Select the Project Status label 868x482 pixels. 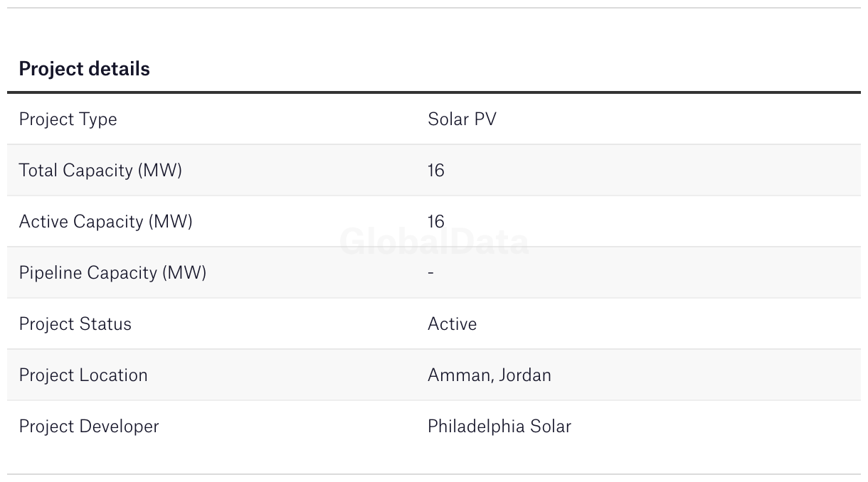tap(75, 324)
